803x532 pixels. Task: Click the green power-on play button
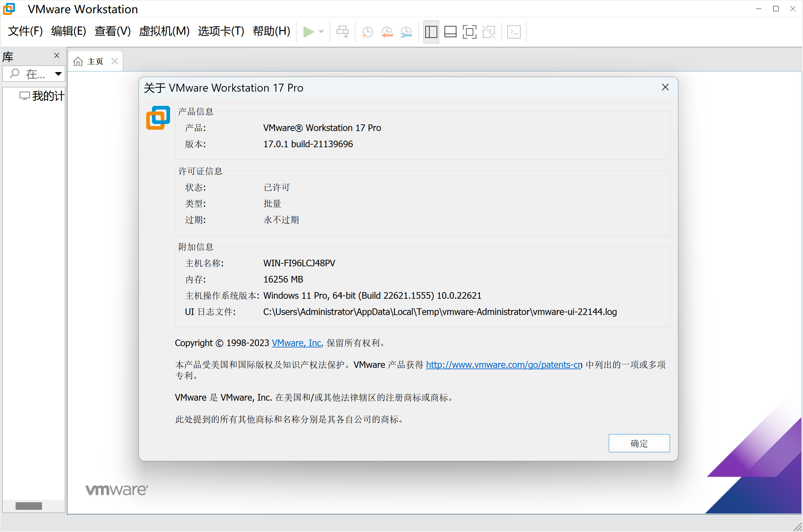coord(308,32)
